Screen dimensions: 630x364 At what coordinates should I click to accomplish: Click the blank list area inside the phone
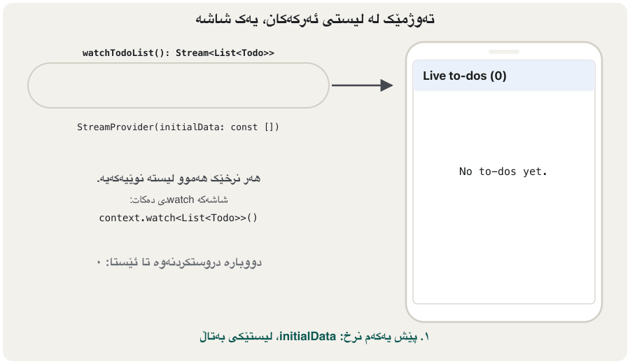504,197
